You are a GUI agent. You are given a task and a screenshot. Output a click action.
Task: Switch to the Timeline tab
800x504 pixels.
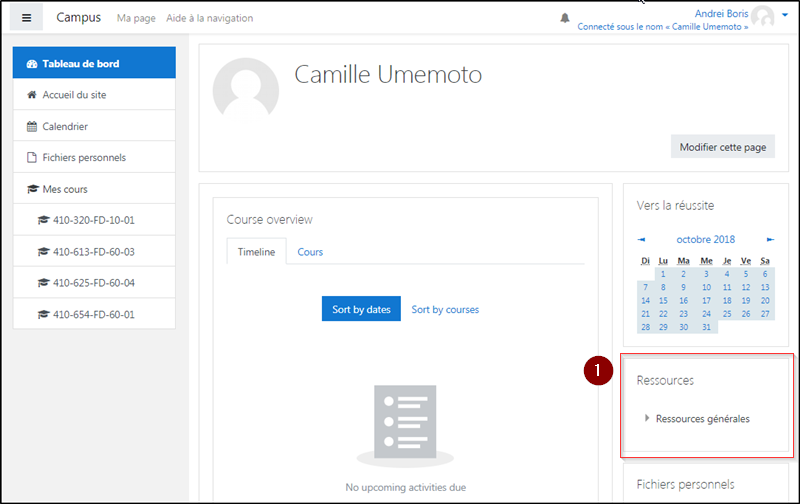[256, 252]
